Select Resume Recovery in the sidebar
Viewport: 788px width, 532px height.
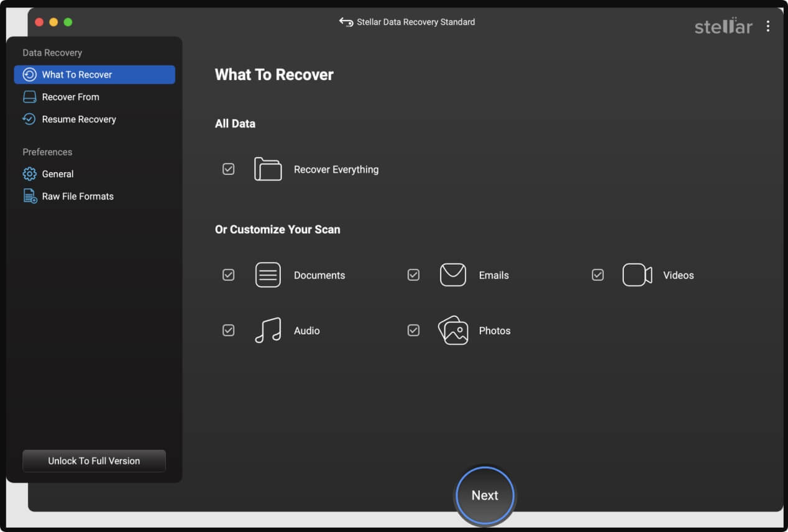(x=79, y=119)
